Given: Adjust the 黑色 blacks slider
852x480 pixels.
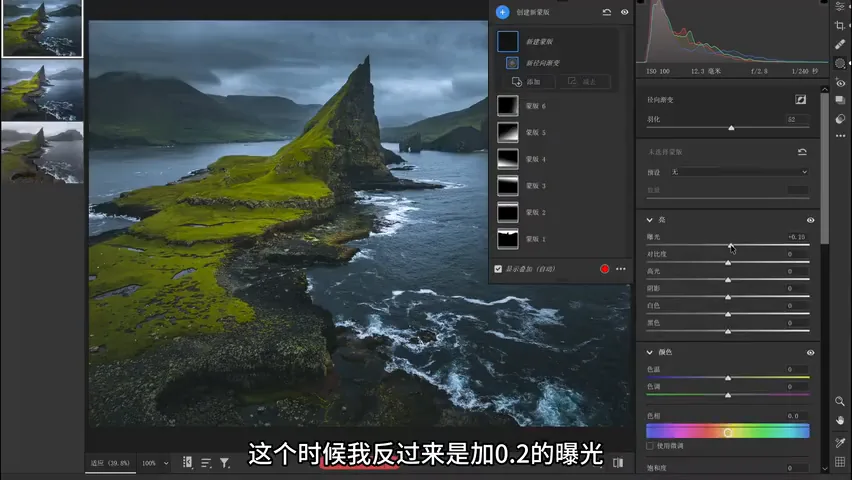Looking at the screenshot, I should (728, 332).
